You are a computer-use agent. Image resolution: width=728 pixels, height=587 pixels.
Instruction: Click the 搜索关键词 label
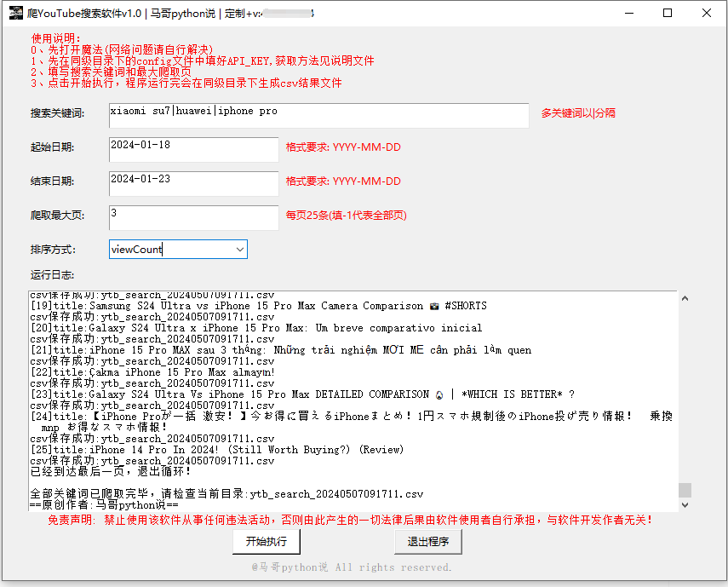[x=57, y=113]
